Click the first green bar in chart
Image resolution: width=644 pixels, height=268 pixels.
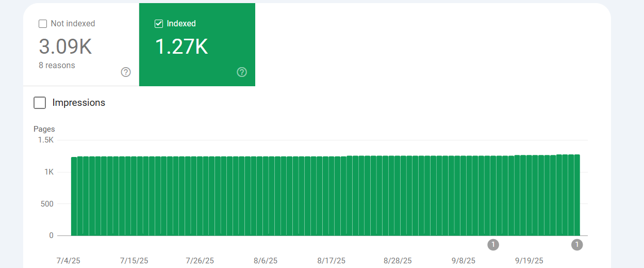pos(74,196)
